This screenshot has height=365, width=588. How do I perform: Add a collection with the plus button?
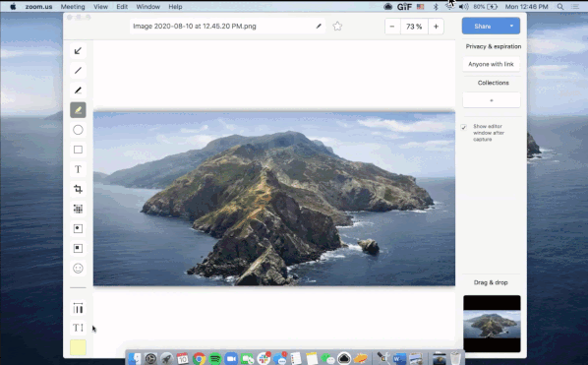492,100
